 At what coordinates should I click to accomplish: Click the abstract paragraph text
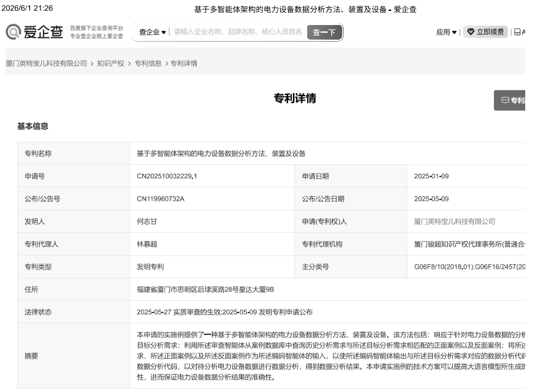coord(331,356)
